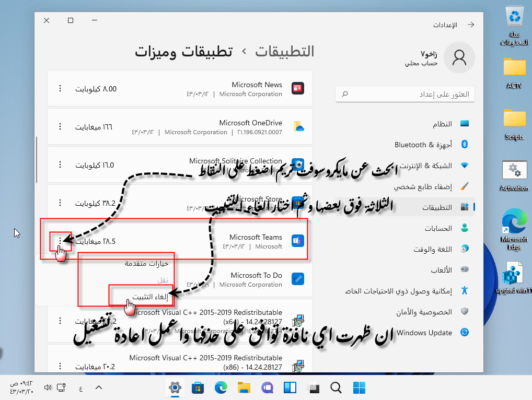
Task: Open Windows Update settings category
Action: click(x=405, y=333)
